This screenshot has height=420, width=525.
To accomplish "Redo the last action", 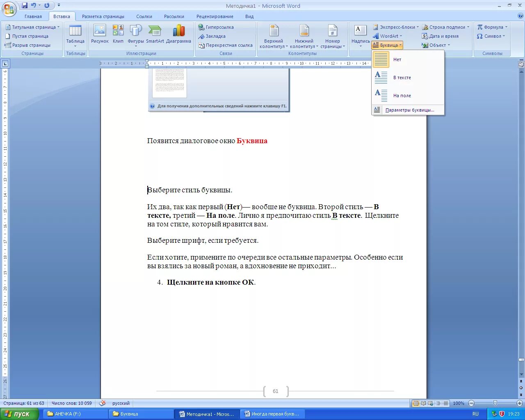I will coord(47,5).
